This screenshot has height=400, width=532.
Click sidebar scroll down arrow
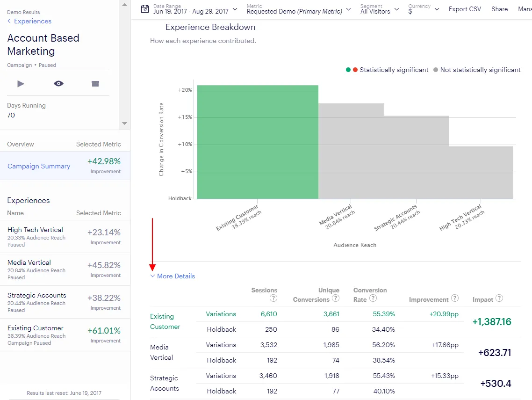tap(124, 123)
